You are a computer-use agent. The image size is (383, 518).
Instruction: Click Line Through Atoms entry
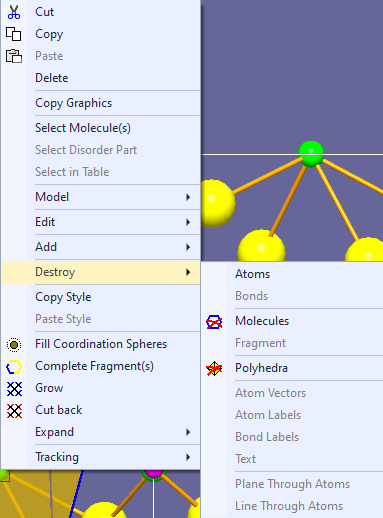tap(292, 506)
